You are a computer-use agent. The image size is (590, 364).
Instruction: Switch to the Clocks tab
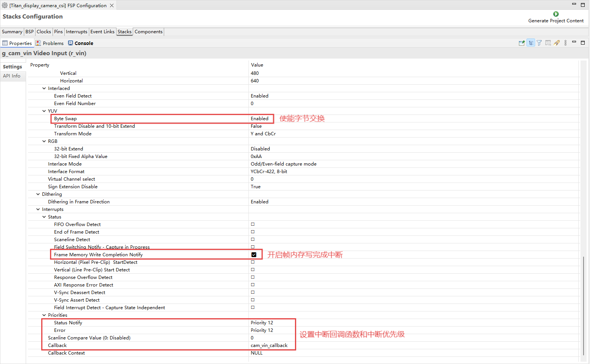[44, 32]
